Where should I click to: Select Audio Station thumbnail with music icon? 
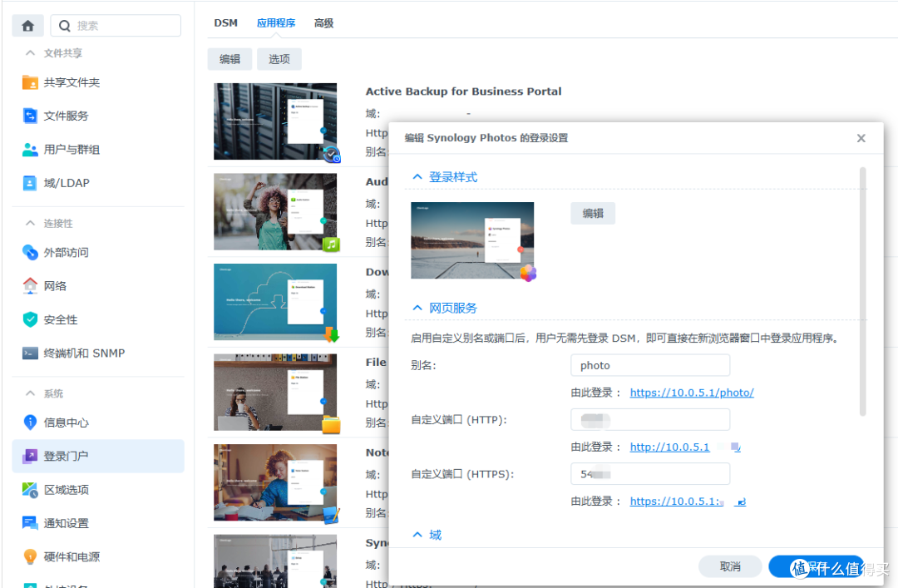tap(275, 212)
